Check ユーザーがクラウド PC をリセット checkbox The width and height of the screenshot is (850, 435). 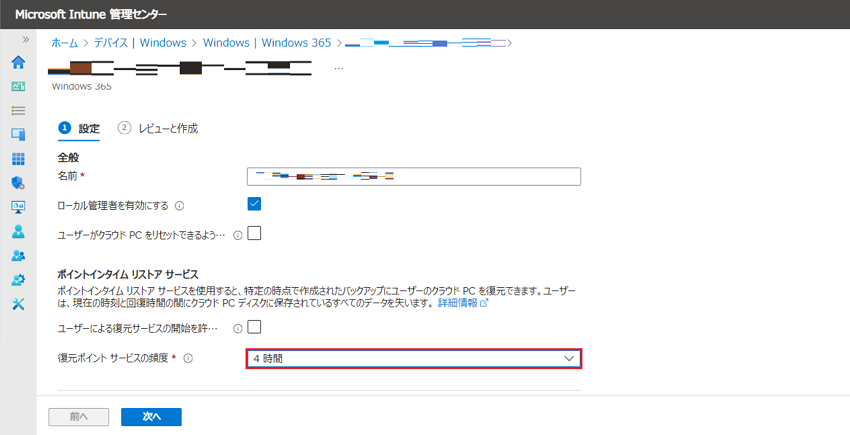click(x=254, y=233)
